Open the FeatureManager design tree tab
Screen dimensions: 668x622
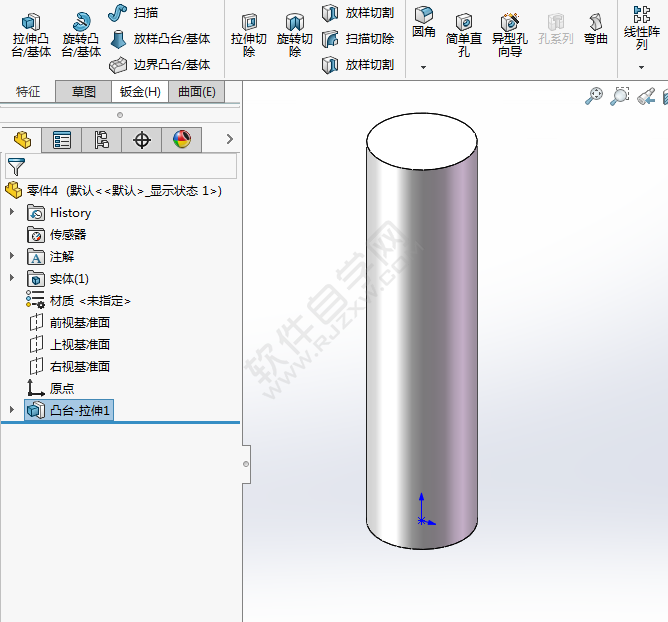(22, 140)
